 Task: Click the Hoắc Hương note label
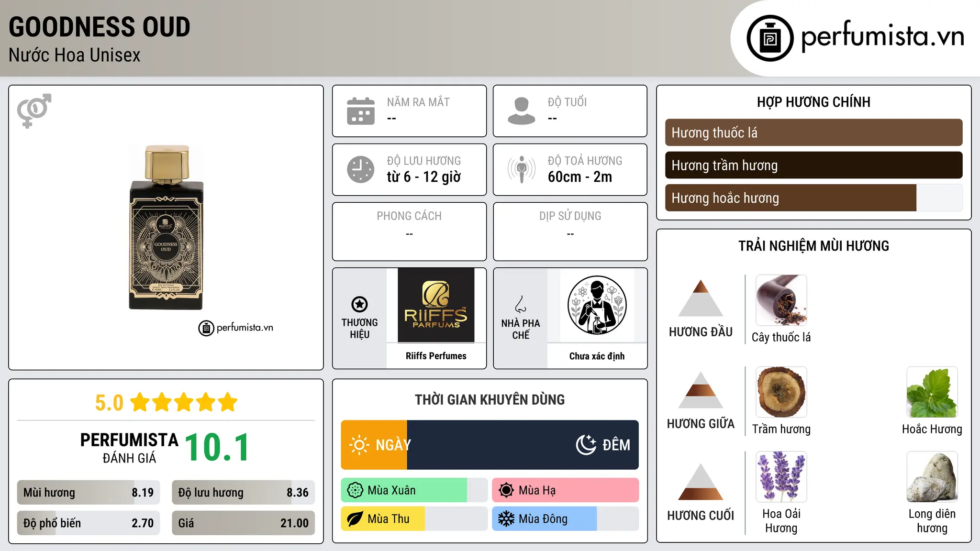click(x=932, y=429)
